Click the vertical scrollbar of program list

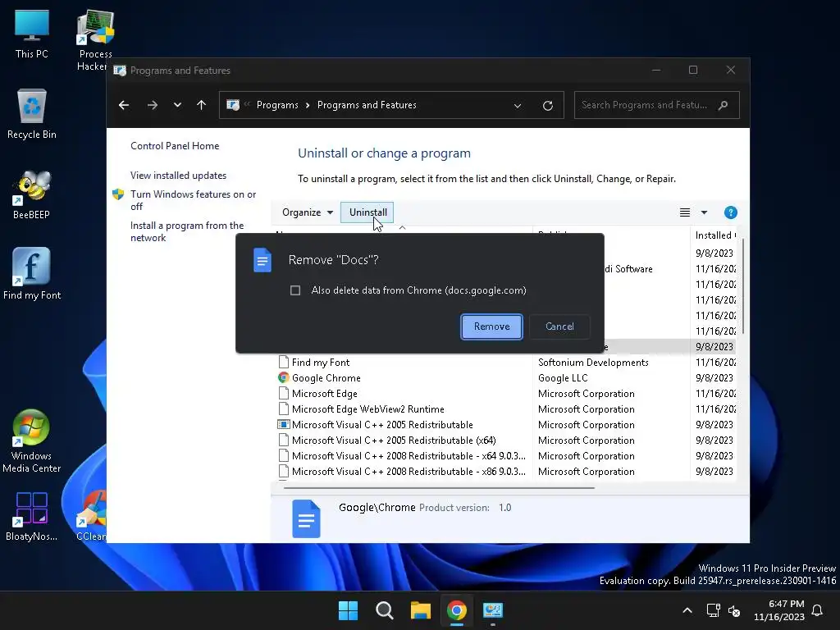coord(742,288)
